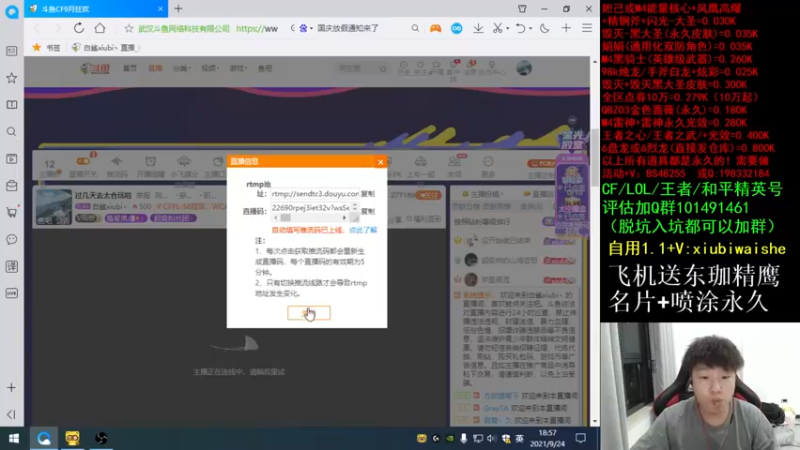Open a new tab with the plus
Image resolution: width=800 pixels, height=450 pixels.
coord(179,9)
